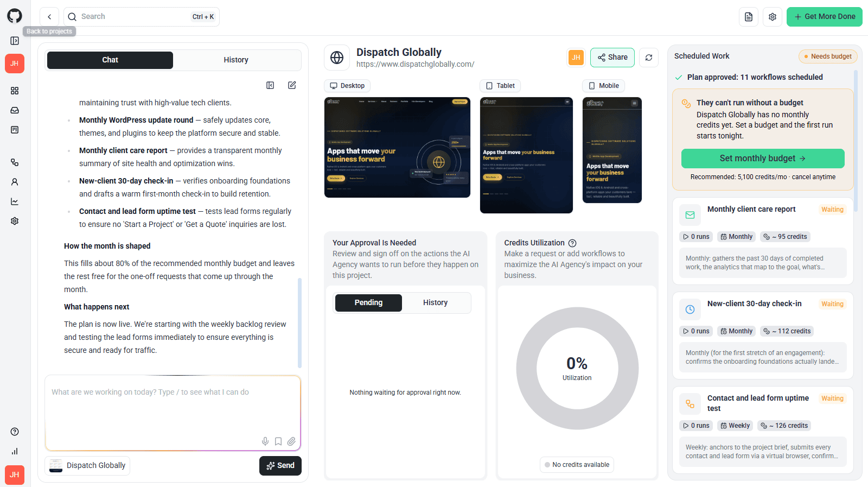Screen dimensions: 868x487
Task: Switch to the Chat tab
Action: click(110, 60)
